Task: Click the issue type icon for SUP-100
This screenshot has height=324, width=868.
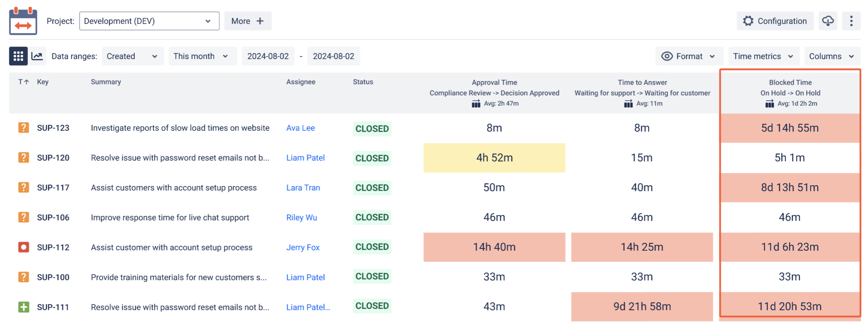Action: click(x=24, y=277)
